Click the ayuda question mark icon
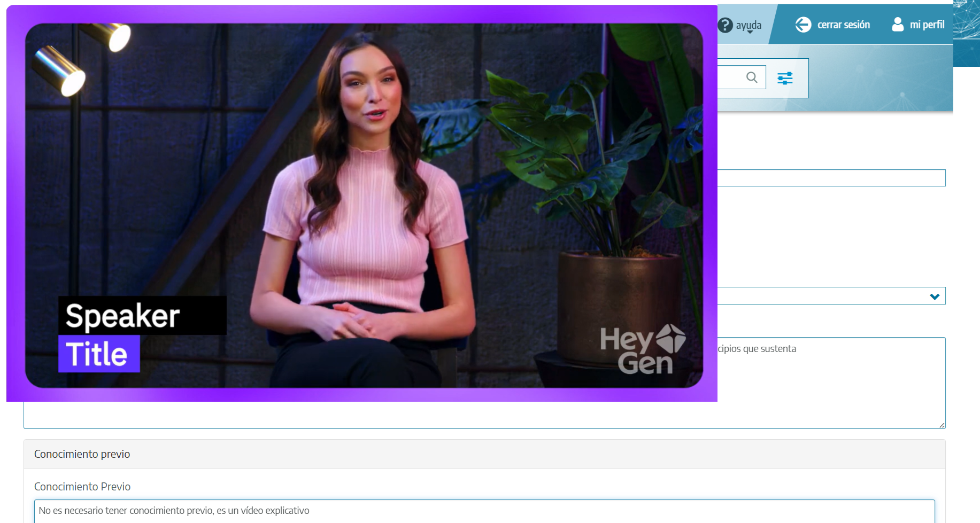Viewport: 980px width, 523px height. point(725,25)
